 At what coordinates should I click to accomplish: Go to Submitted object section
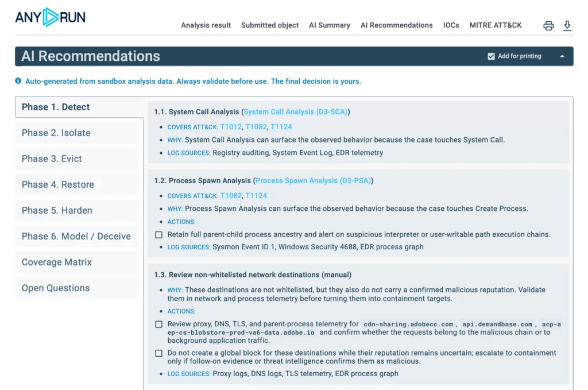tap(270, 25)
